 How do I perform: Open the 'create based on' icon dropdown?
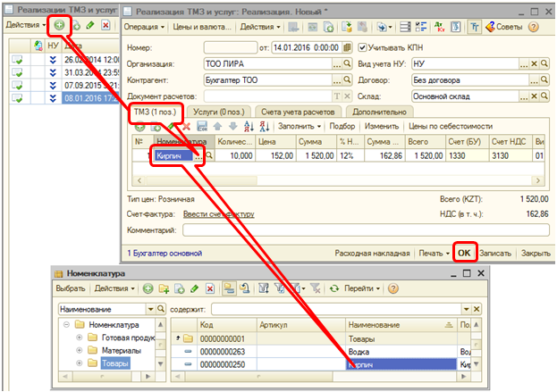pyautogui.click(x=384, y=27)
